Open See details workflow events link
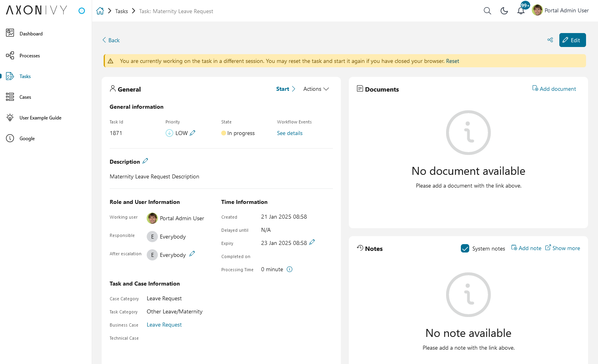Screen dimensions: 598x364 290,133
